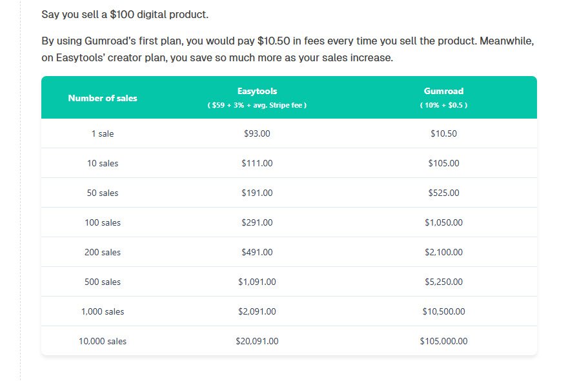Click the $20,091.00 Easytools cell
Viewport: 588px width, 381px height.
pyautogui.click(x=257, y=341)
